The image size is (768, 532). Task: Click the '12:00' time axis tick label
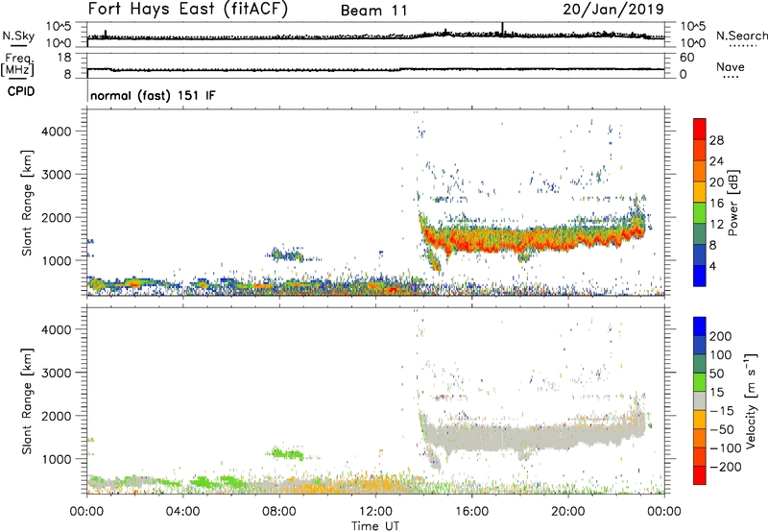point(375,512)
